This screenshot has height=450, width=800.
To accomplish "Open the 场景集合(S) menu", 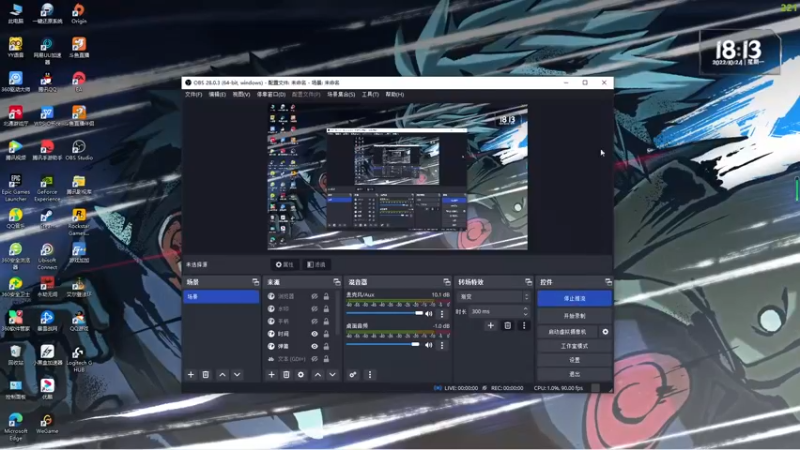I will click(341, 94).
